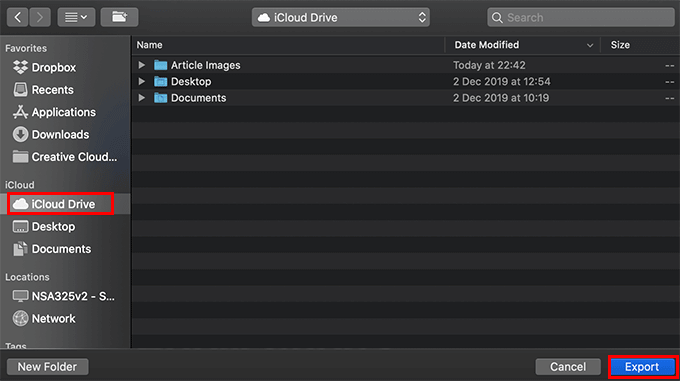Click the Cancel button
680x381 pixels.
pos(568,367)
